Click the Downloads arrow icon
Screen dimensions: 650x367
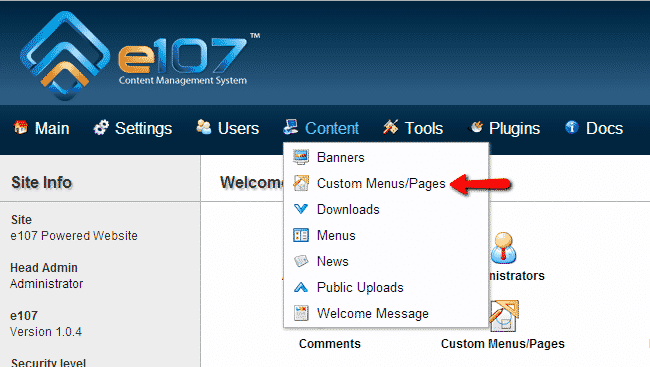pos(301,209)
